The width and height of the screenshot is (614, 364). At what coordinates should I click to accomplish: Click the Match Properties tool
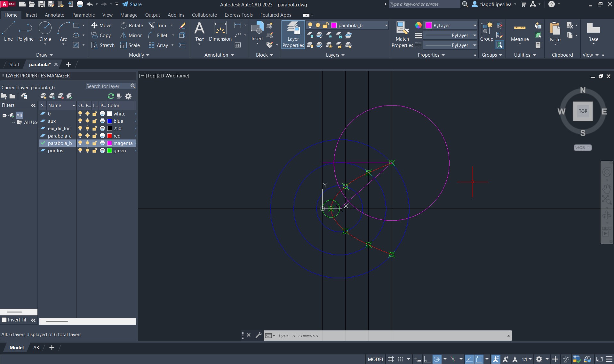click(402, 35)
